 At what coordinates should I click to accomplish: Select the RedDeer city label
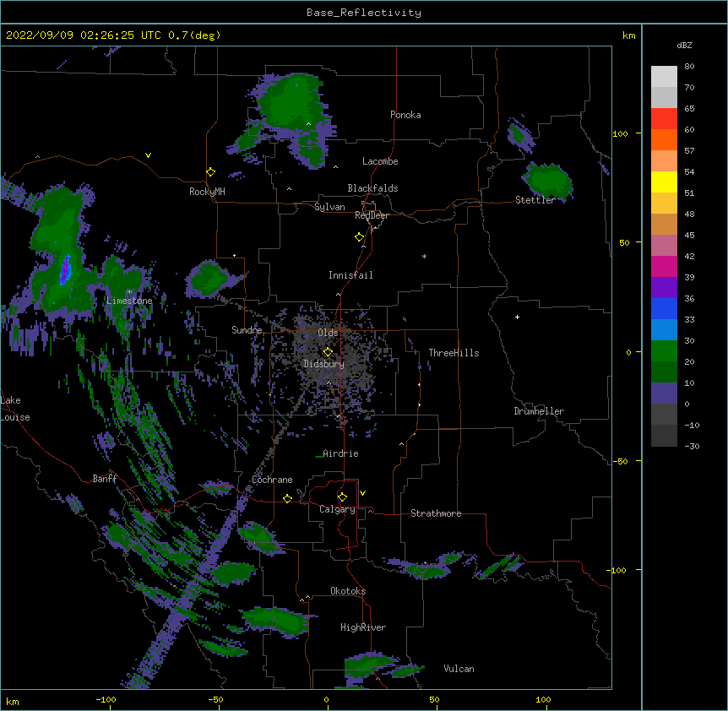coord(372,215)
